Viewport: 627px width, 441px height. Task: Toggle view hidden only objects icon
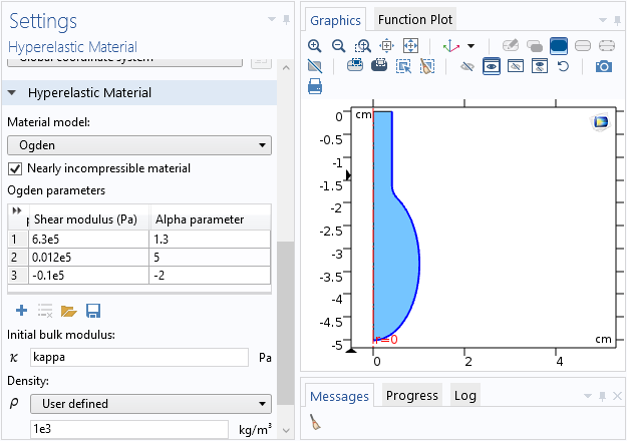pyautogui.click(x=539, y=66)
